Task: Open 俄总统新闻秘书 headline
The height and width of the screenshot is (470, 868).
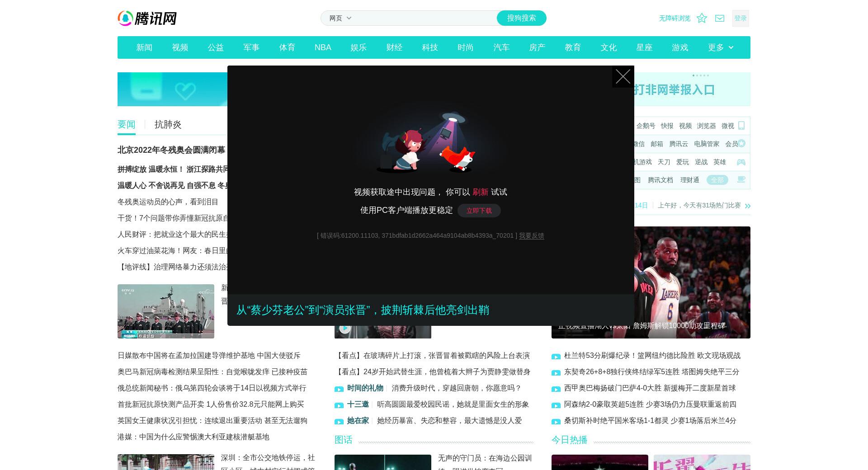Action: click(x=212, y=388)
